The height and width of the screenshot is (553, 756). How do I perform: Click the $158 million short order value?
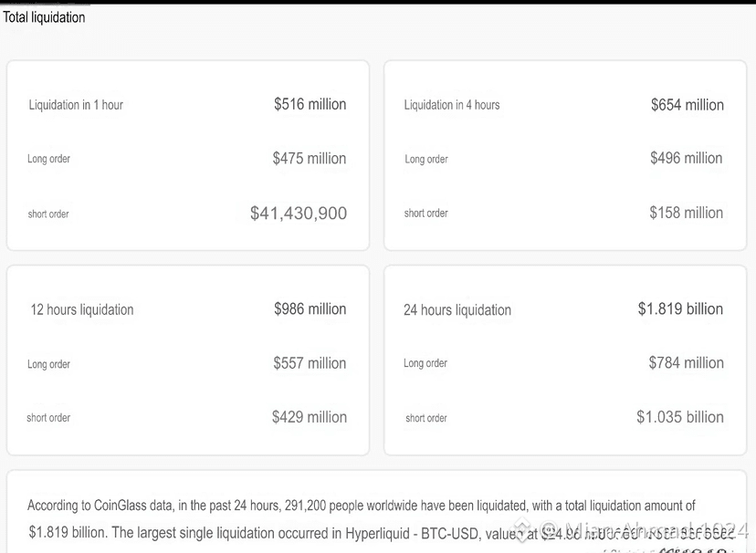tap(686, 213)
